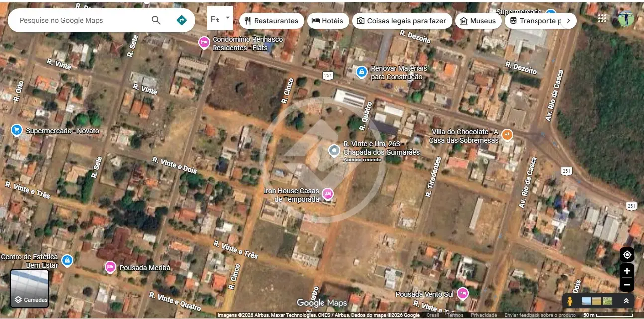Open the input language Pt dropdown arrow
Image resolution: width=644 pixels, height=319 pixels.
click(x=228, y=18)
